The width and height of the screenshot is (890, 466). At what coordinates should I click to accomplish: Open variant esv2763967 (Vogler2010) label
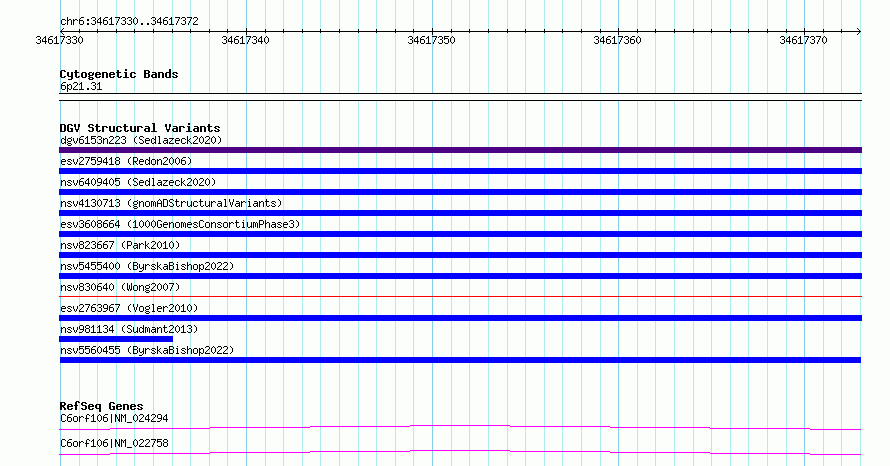(129, 308)
